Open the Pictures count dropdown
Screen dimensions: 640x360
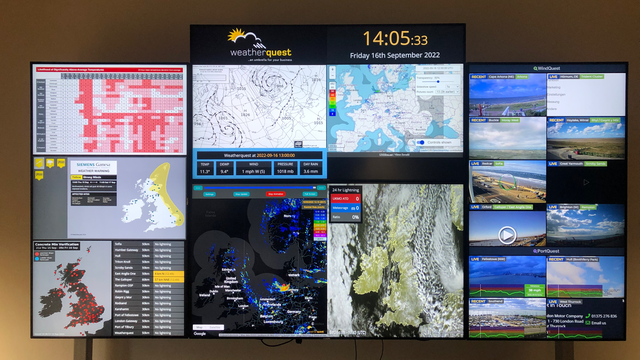(446, 92)
